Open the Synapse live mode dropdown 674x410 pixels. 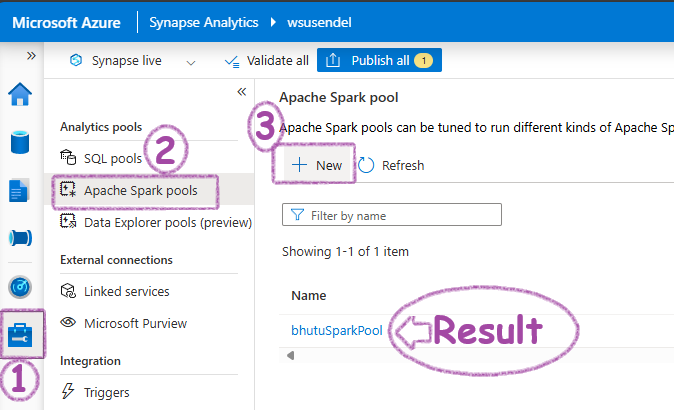point(191,63)
